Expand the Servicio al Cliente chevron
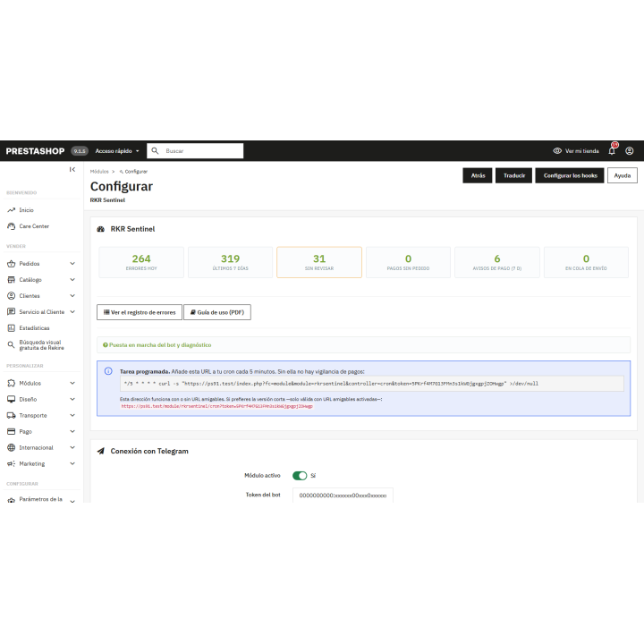Image resolution: width=644 pixels, height=644 pixels. [72, 312]
